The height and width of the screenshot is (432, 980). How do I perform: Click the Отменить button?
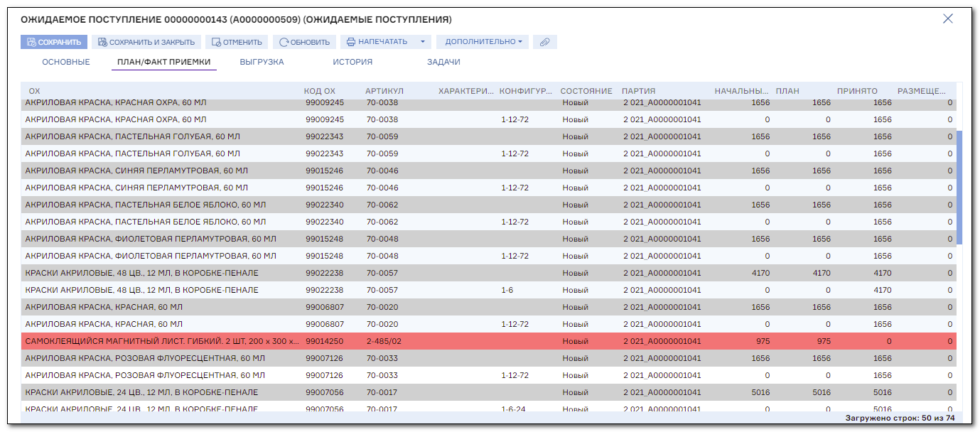pyautogui.click(x=237, y=42)
